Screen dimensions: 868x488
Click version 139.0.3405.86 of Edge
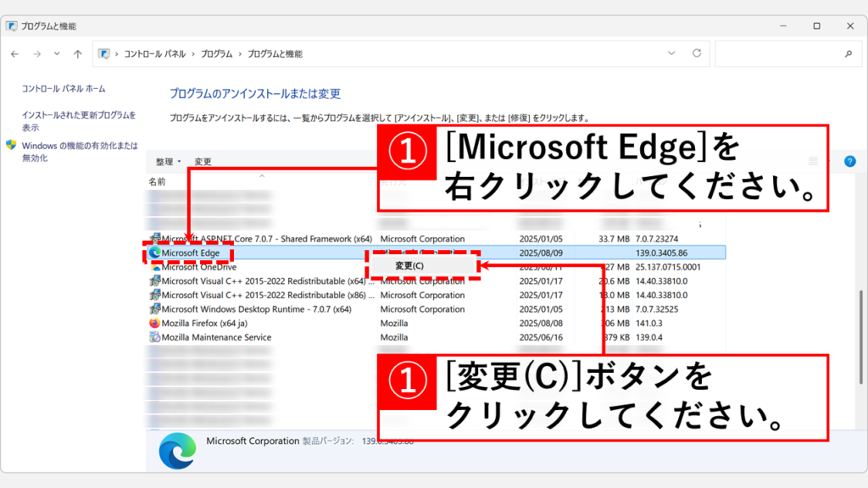pos(661,252)
